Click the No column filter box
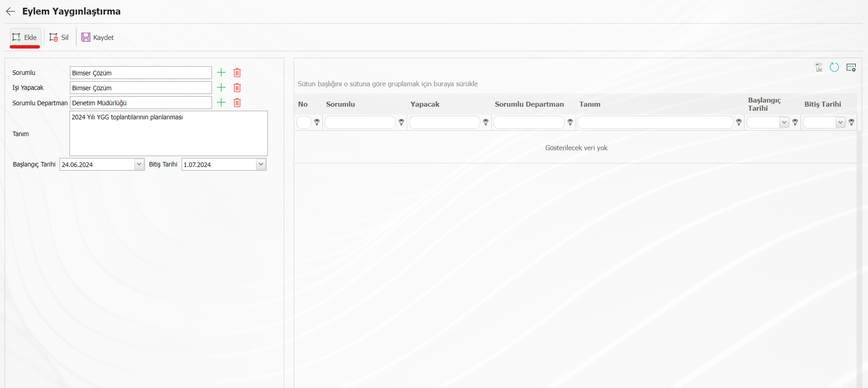868x388 pixels. click(x=304, y=122)
